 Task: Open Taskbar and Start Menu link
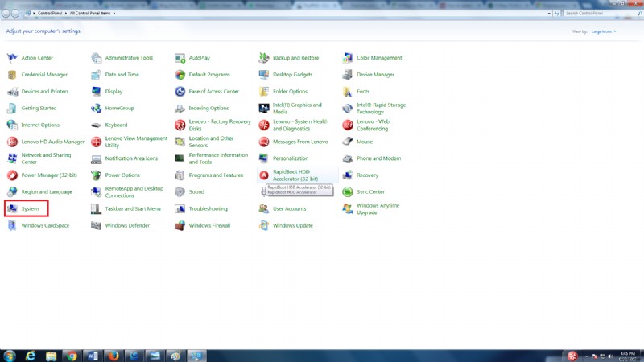click(133, 209)
